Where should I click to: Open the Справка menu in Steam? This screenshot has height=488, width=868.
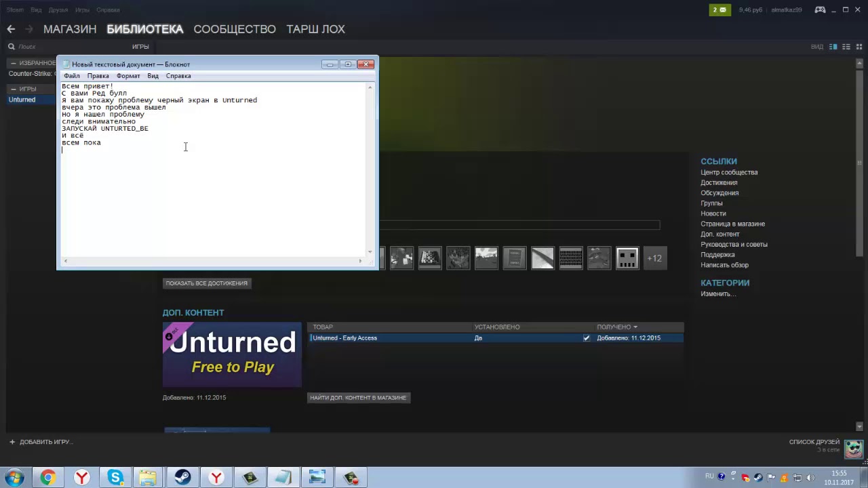click(x=108, y=10)
